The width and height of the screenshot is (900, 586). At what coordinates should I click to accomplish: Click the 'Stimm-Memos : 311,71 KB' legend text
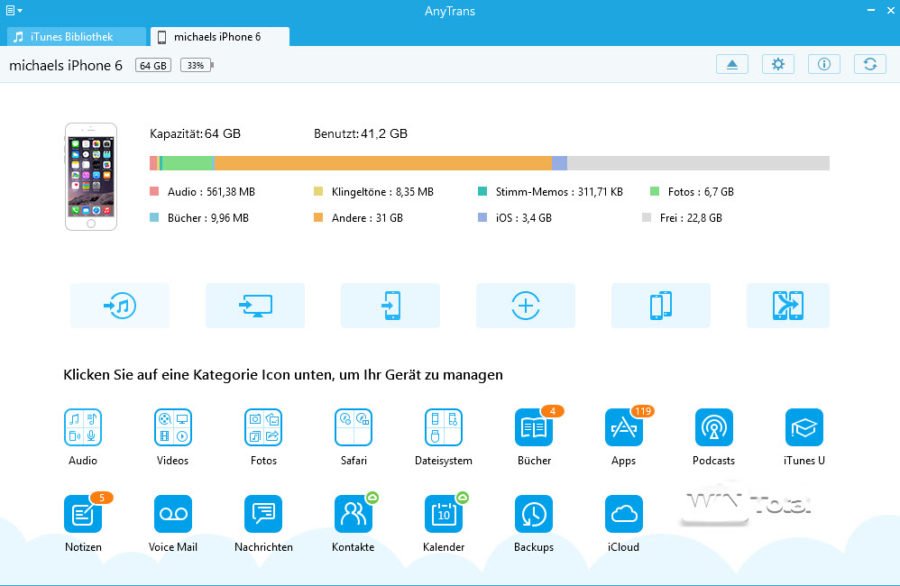tap(559, 192)
